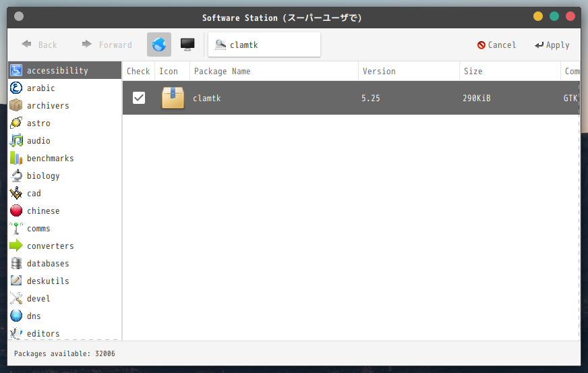This screenshot has width=588, height=373.
Task: Open the archivers category label
Action: pyautogui.click(x=48, y=106)
